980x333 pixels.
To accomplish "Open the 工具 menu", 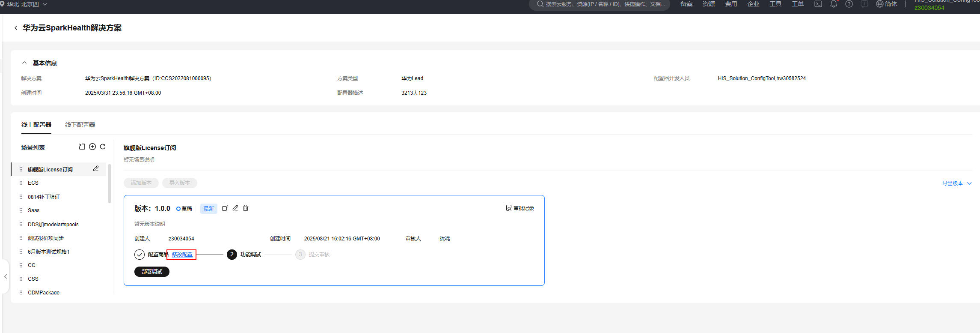I will pos(775,4).
